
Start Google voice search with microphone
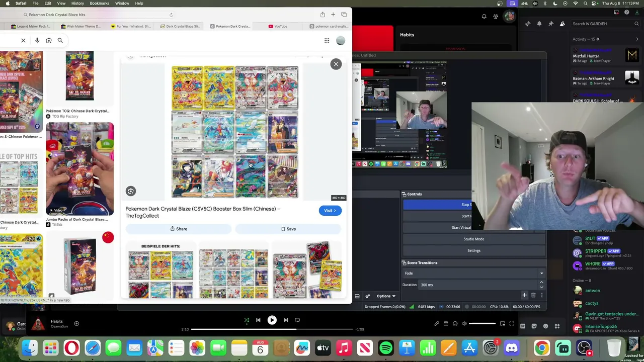[37, 40]
